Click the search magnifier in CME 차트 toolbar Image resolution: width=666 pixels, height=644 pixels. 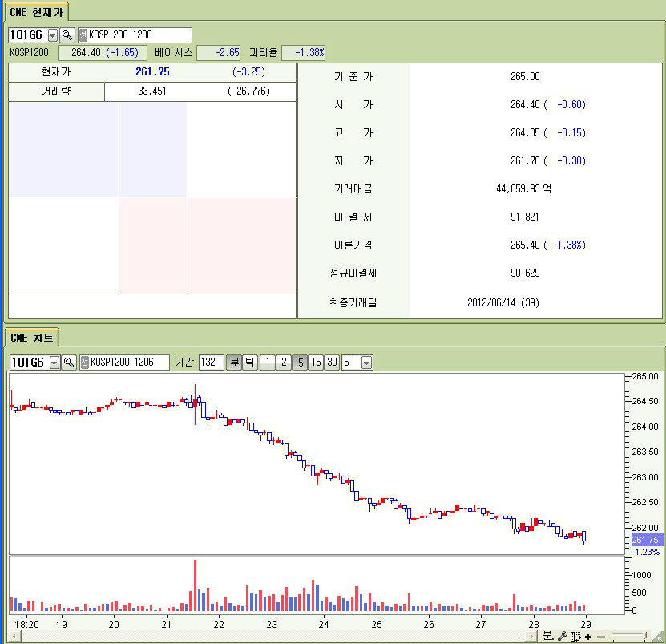[68, 363]
